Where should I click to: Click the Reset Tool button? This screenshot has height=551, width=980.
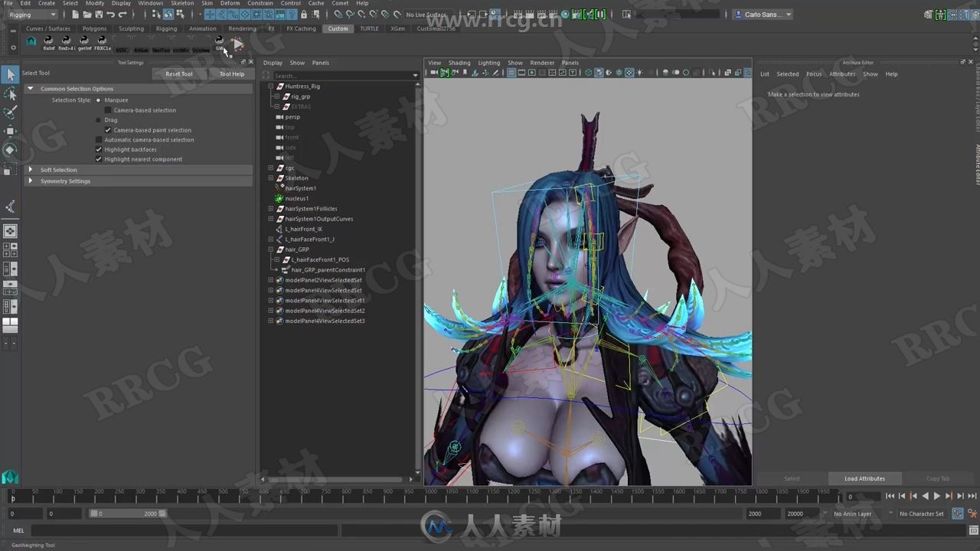179,74
